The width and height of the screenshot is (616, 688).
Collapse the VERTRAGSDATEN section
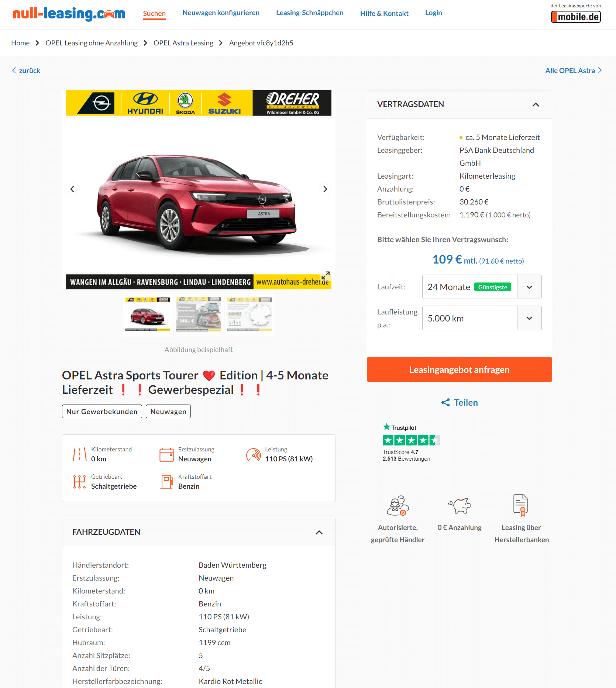tap(536, 104)
